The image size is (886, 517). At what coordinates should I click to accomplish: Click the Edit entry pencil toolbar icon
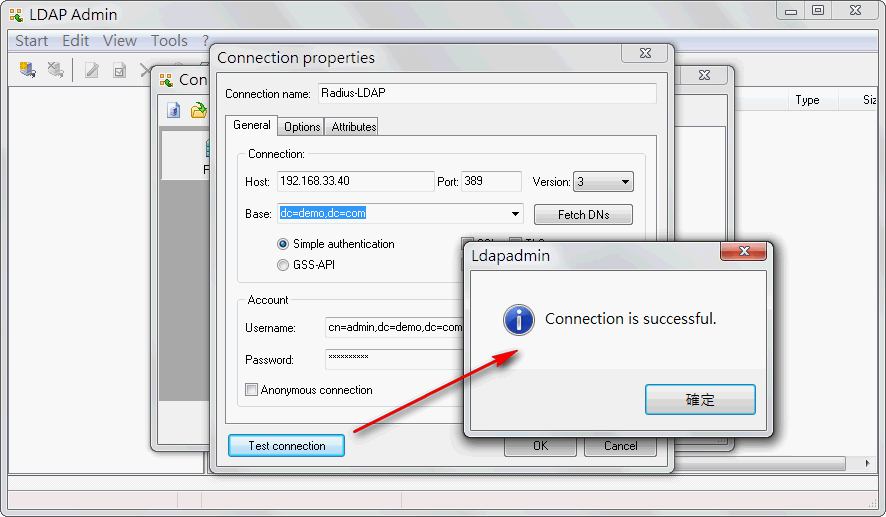pos(92,70)
